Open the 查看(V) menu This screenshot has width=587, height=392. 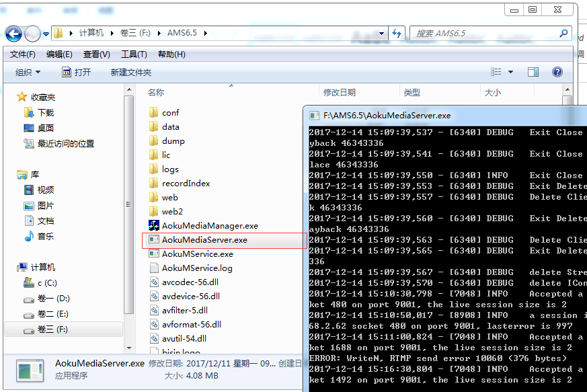click(97, 54)
